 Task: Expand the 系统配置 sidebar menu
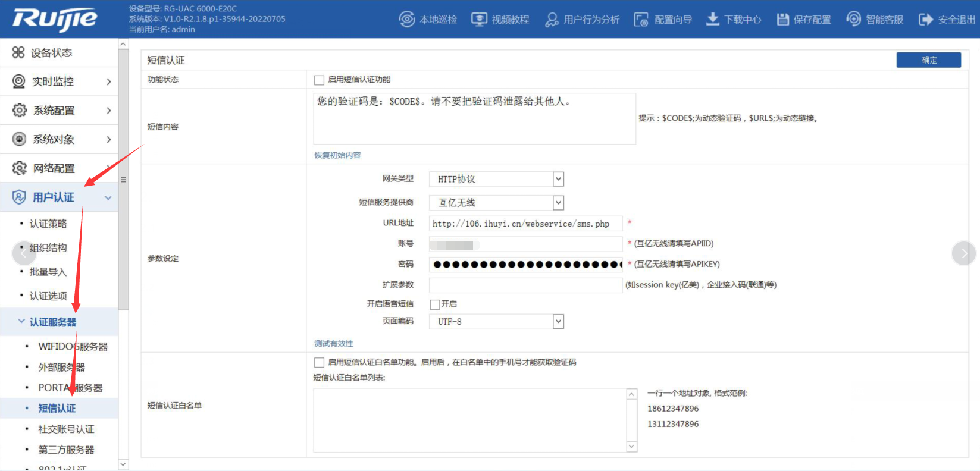[x=60, y=111]
